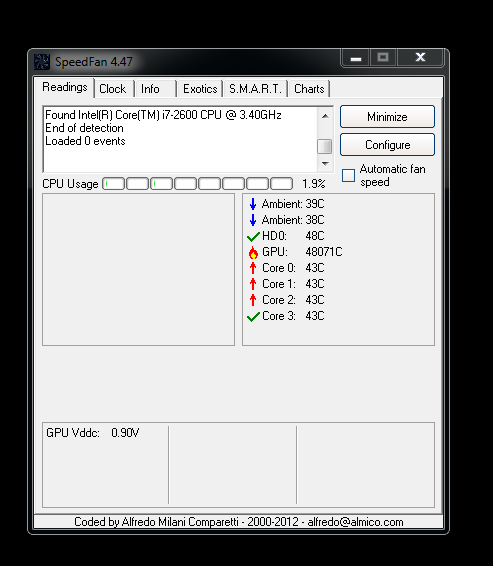This screenshot has width=493, height=566.
Task: Click the red up arrow beside Core 0
Action: pos(253,268)
